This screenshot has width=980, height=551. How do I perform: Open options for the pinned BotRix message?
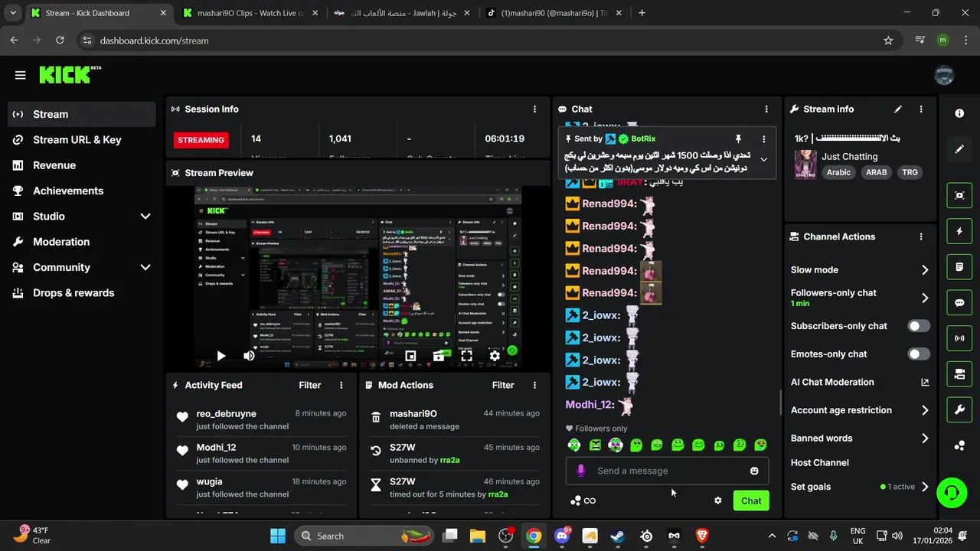(763, 139)
